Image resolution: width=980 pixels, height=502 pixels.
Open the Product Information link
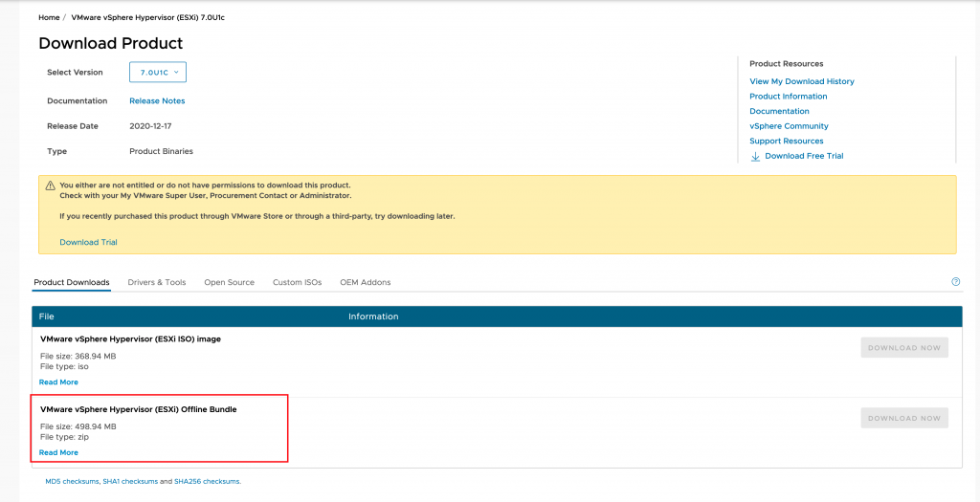pyautogui.click(x=789, y=97)
